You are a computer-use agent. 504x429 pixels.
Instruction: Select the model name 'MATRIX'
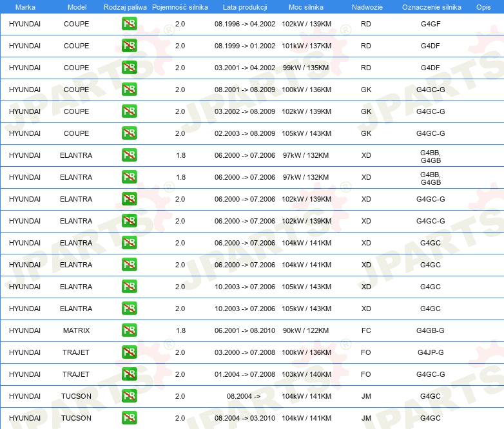[76, 330]
